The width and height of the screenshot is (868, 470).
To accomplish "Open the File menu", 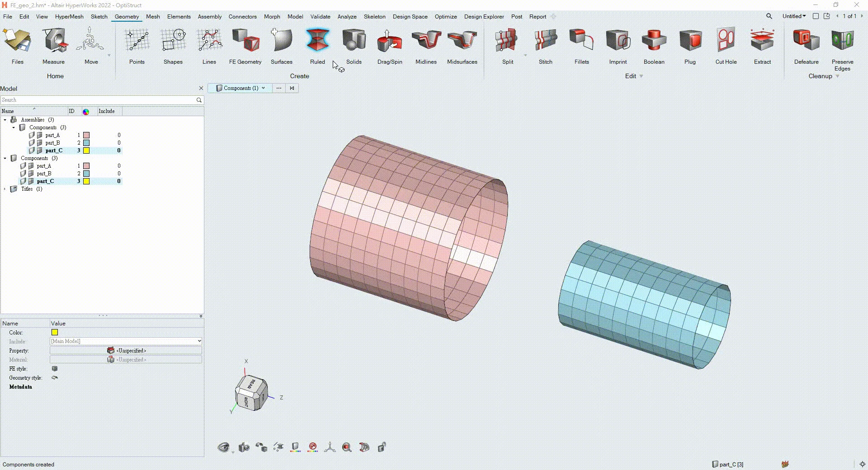I will pos(8,17).
